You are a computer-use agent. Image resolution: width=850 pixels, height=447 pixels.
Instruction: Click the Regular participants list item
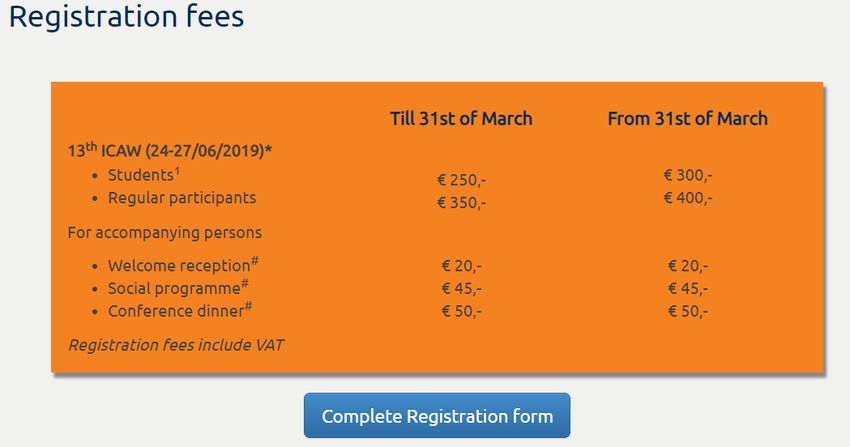coord(182,198)
